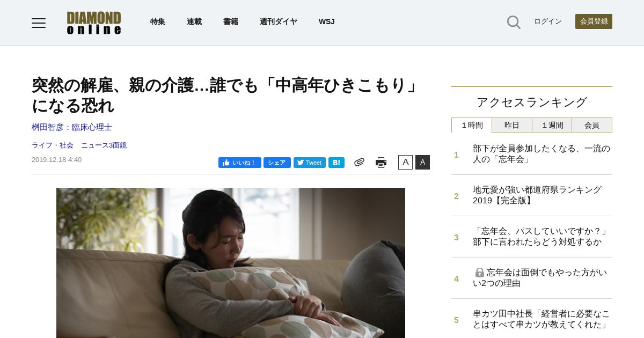Share article via Facebook シェア button
This screenshot has height=338, width=644.
(x=277, y=163)
